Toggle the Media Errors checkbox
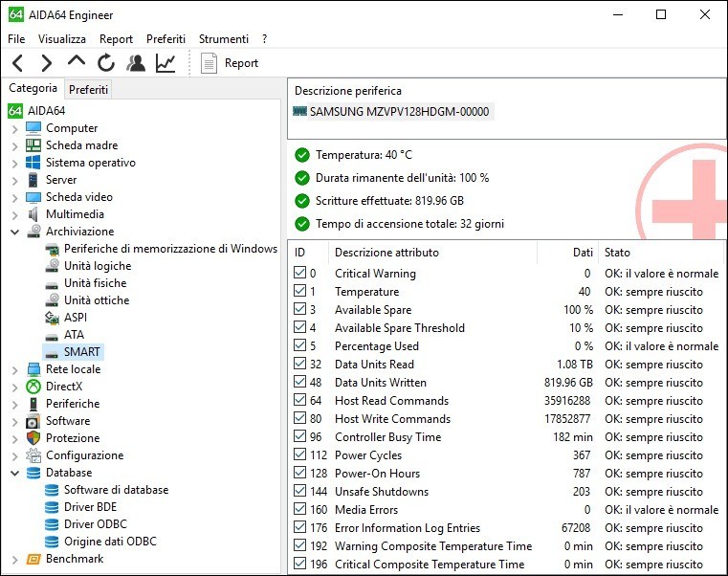 pyautogui.click(x=300, y=510)
